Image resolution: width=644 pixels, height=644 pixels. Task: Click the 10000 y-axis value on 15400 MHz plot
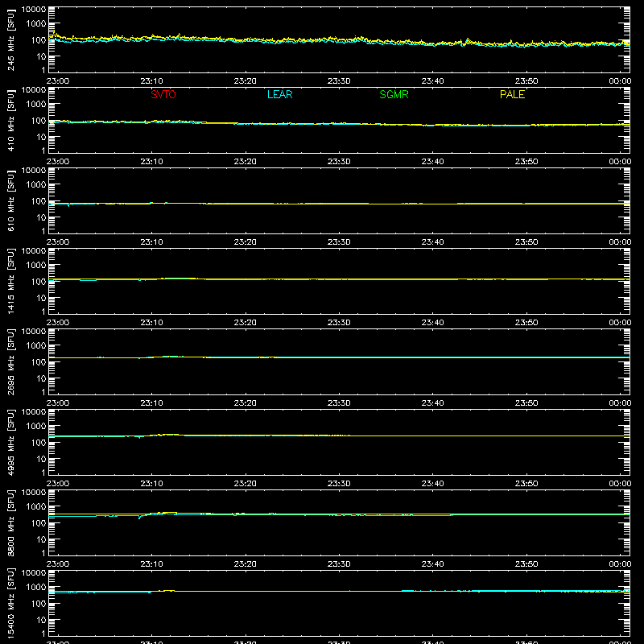34,573
